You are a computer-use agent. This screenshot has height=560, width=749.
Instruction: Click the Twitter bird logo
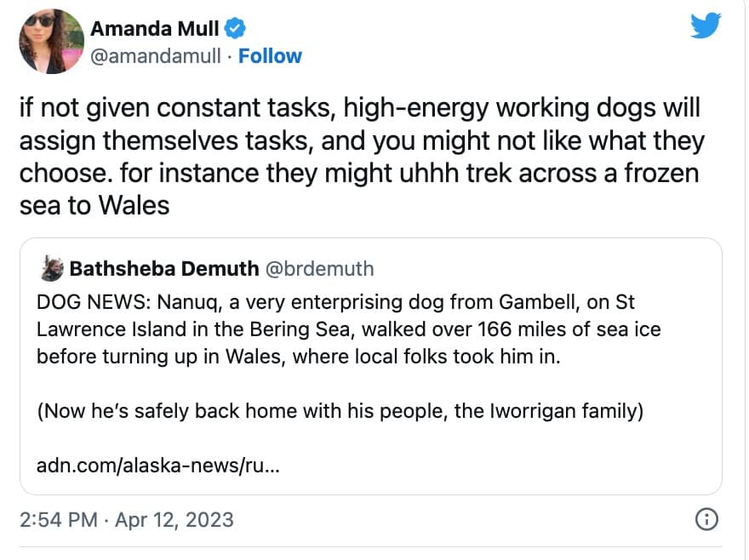pos(706,26)
